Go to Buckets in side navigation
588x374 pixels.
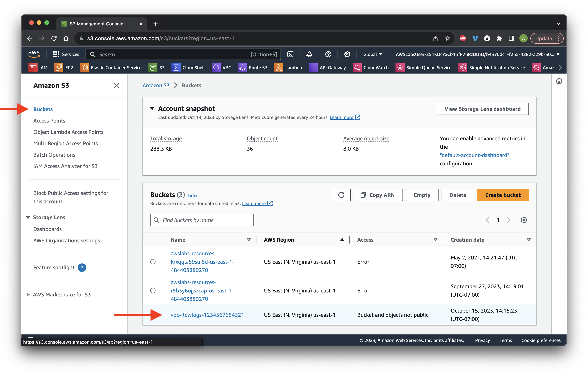[x=43, y=109]
